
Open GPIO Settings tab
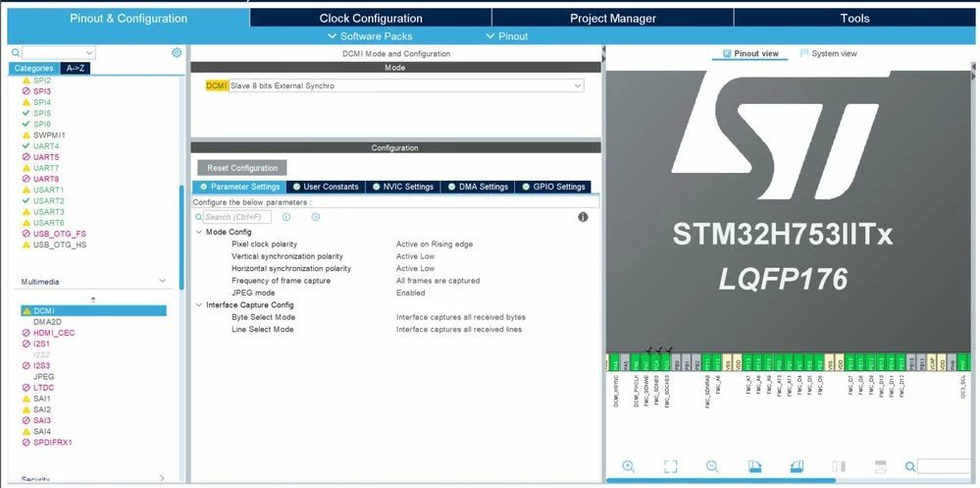coord(553,187)
